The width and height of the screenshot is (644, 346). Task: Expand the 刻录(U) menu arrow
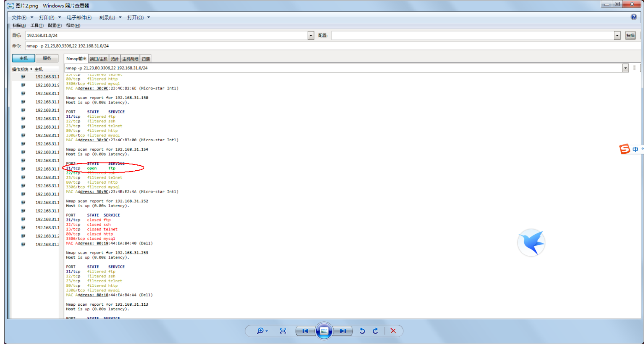[x=120, y=17]
